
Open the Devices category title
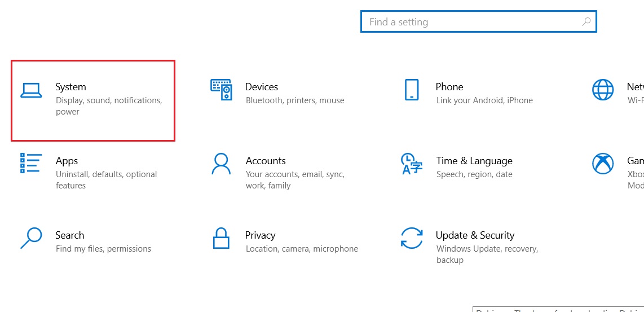tap(262, 87)
